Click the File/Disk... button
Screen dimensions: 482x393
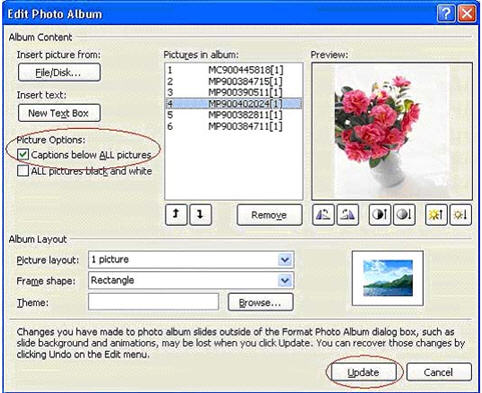click(x=59, y=72)
